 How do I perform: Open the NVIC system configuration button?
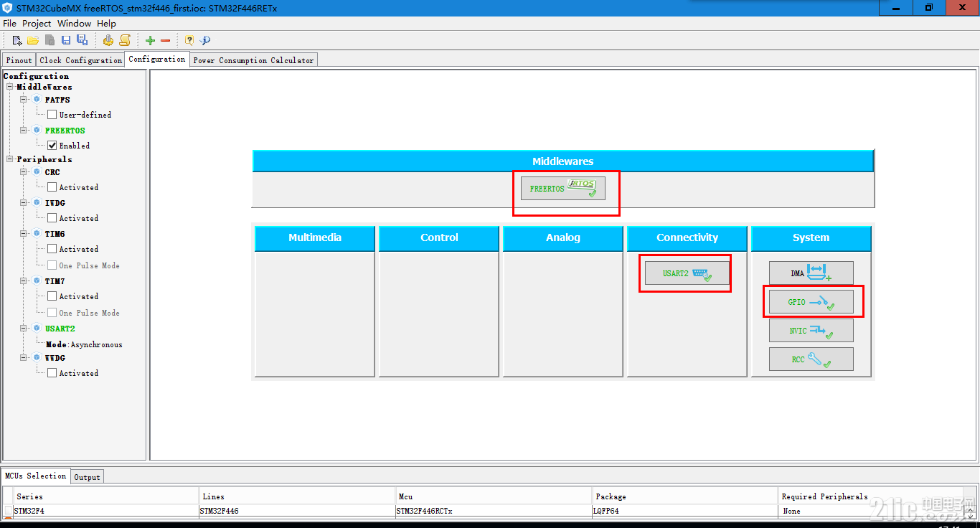point(811,331)
